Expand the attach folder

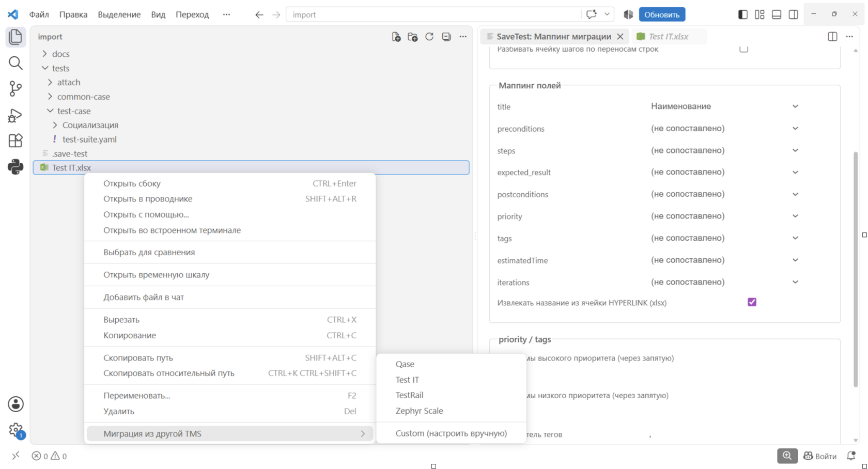50,82
